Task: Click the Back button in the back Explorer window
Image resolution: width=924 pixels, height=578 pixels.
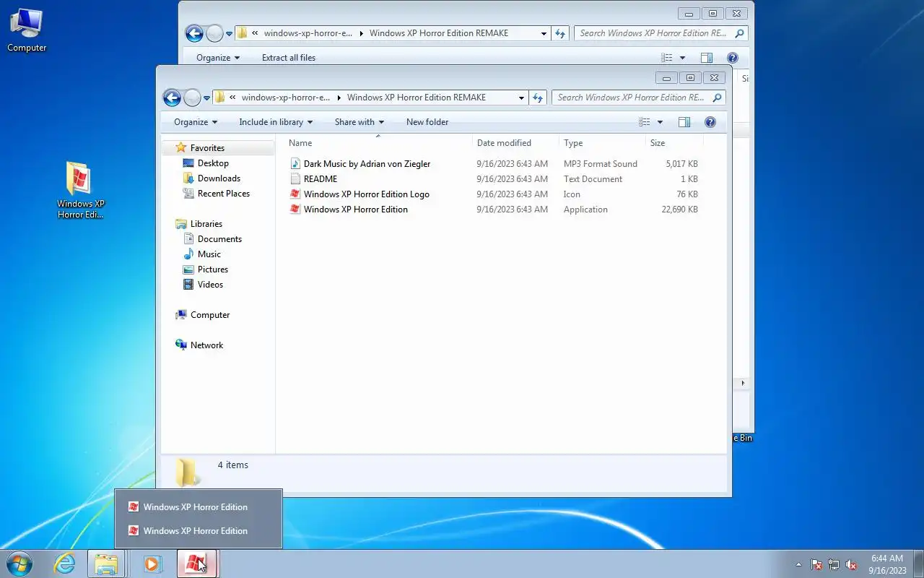Action: tap(194, 33)
